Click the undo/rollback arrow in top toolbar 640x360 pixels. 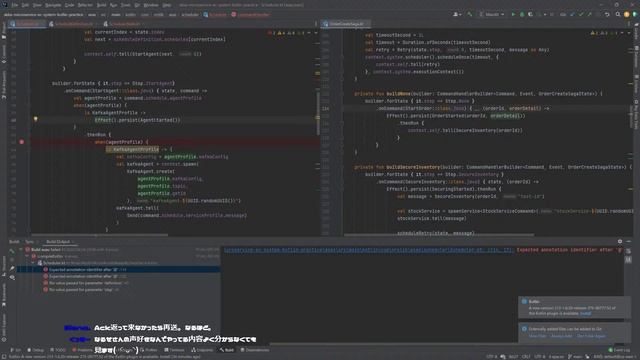point(607,14)
